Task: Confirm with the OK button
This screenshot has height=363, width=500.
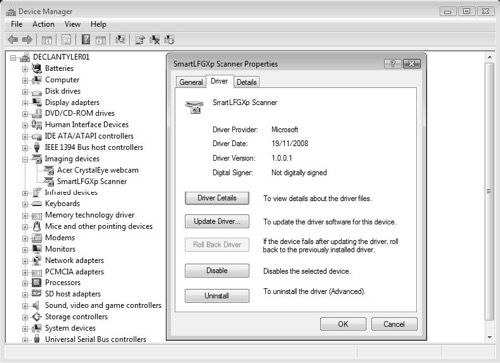Action: [x=343, y=324]
